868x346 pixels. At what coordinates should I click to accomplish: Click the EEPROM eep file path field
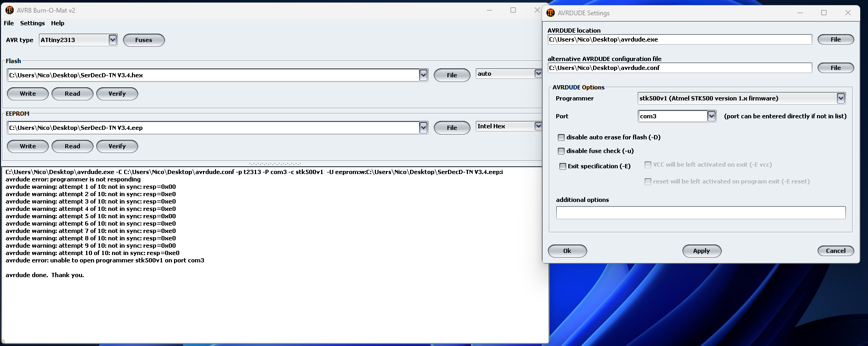pyautogui.click(x=213, y=128)
